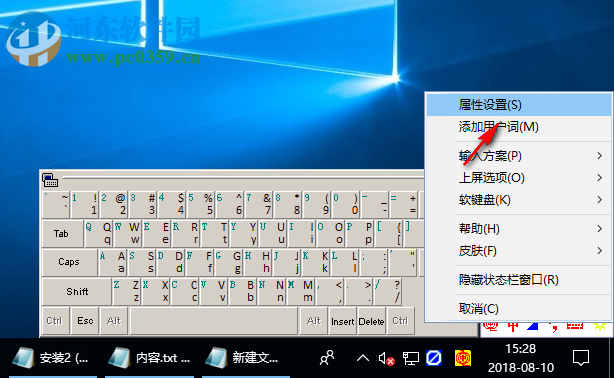Click the A key on soft keyboard
The width and height of the screenshot is (614, 378).
(x=112, y=262)
